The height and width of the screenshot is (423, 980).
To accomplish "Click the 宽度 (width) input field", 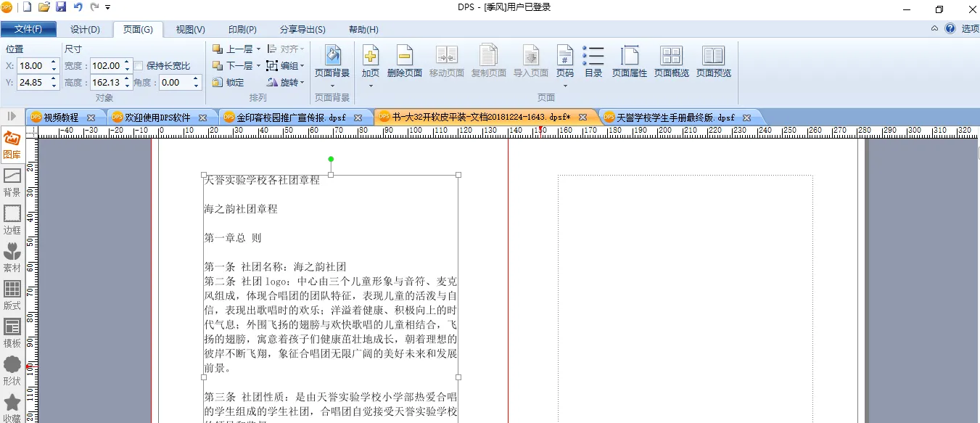I will (106, 66).
